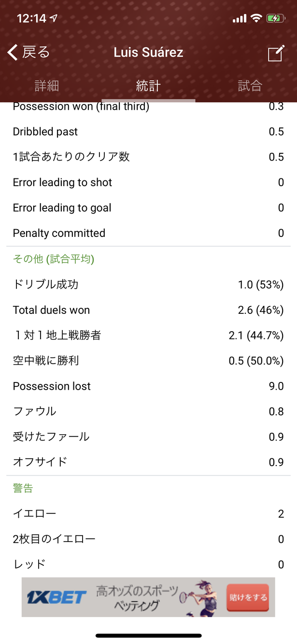Tap the その他 (試合平均) section header
297x644 pixels.
(54, 259)
